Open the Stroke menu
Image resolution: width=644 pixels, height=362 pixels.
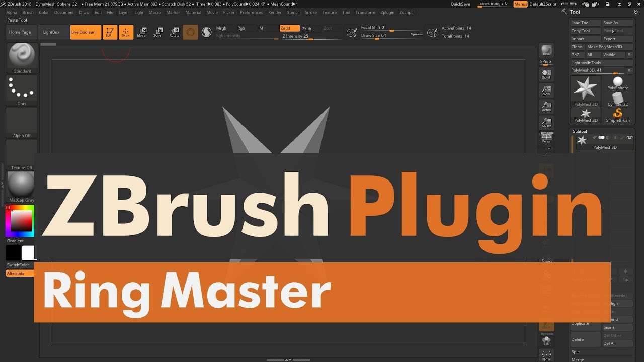(311, 12)
